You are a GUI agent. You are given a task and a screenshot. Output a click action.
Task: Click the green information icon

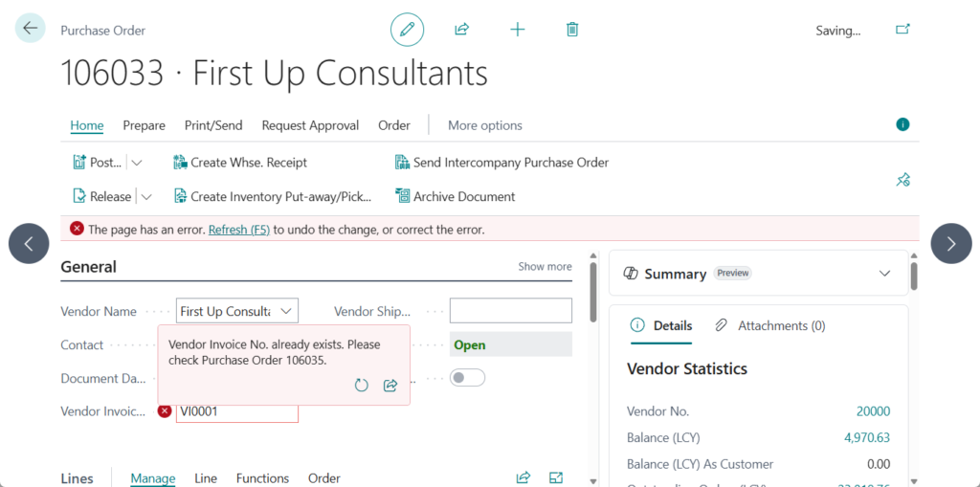coord(902,124)
